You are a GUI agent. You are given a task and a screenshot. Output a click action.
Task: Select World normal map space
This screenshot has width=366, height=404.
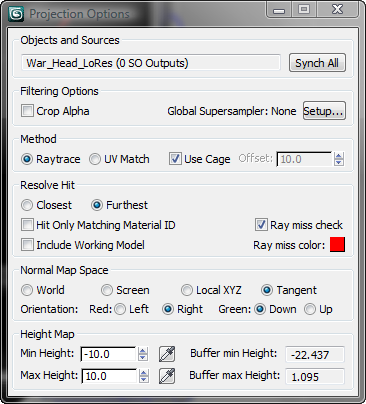pos(27,290)
